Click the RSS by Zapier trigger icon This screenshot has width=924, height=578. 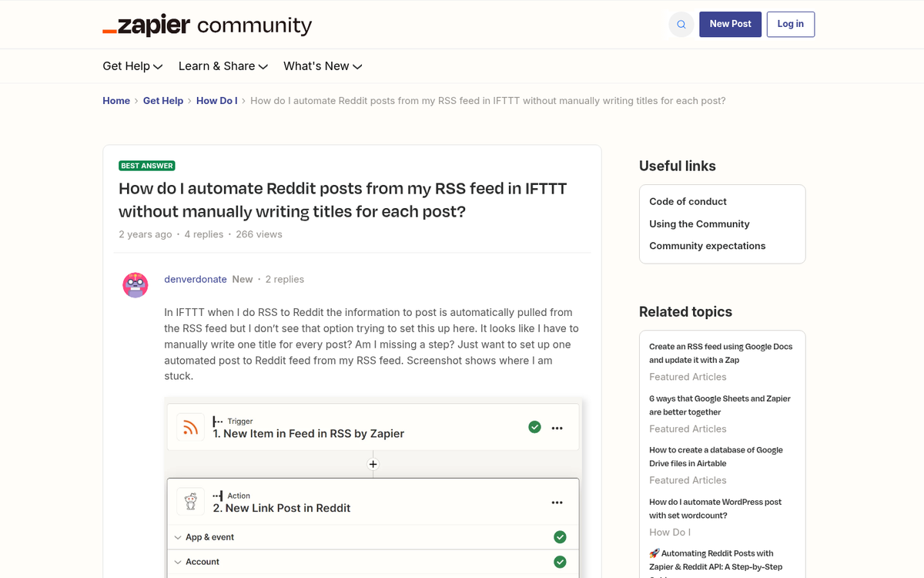[x=191, y=427]
